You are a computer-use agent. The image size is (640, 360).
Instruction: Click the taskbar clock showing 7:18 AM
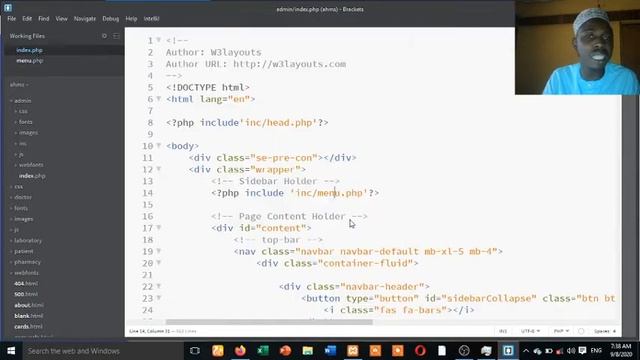pos(621,351)
